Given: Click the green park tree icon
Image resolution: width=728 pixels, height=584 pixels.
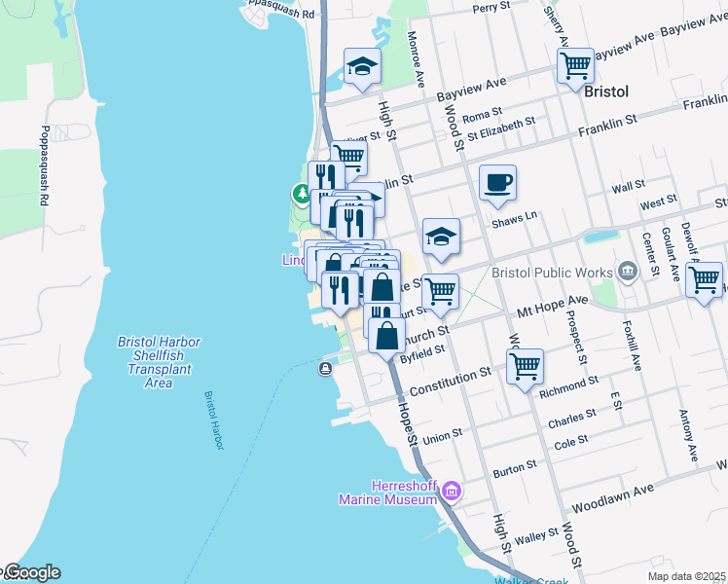Looking at the screenshot, I should pyautogui.click(x=302, y=193).
